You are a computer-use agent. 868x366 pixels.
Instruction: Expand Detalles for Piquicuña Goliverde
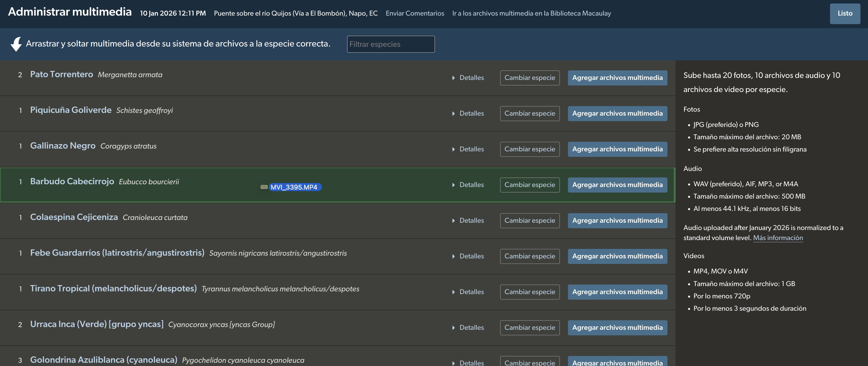tap(468, 114)
